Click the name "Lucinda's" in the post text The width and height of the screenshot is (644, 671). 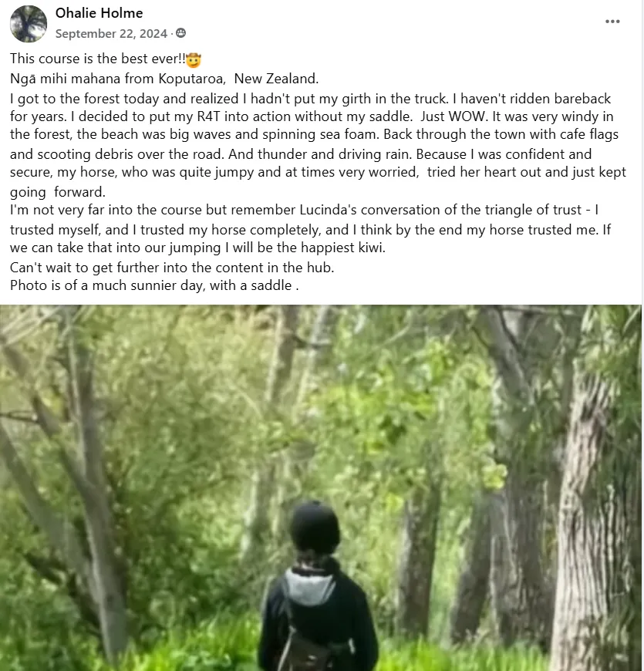[x=328, y=210]
